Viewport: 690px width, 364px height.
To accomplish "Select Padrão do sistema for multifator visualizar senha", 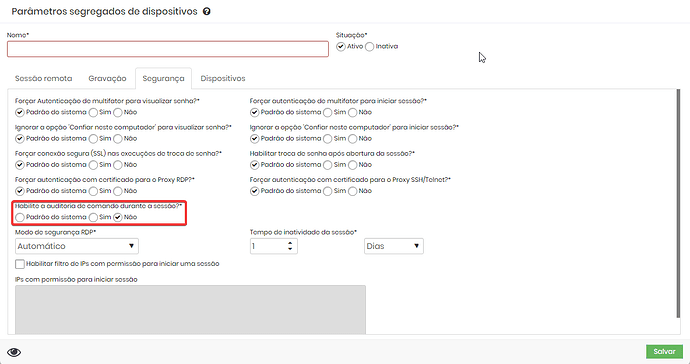I will (x=20, y=113).
